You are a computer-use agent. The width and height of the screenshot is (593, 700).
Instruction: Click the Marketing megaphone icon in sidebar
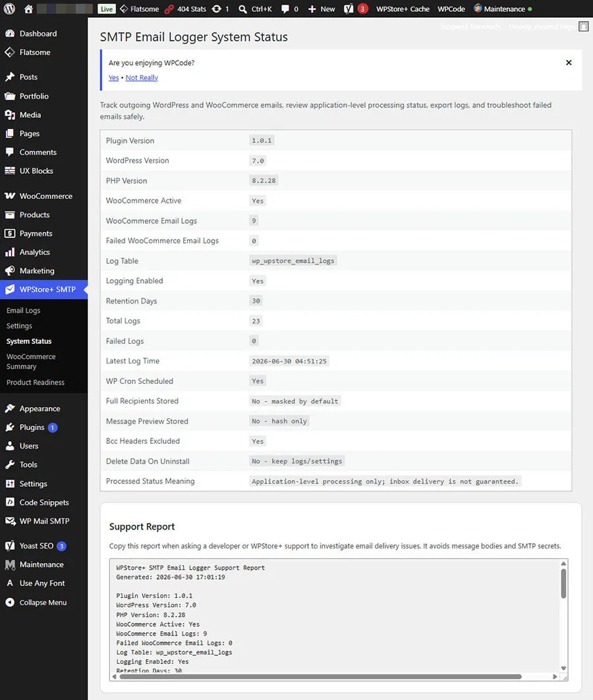point(10,271)
